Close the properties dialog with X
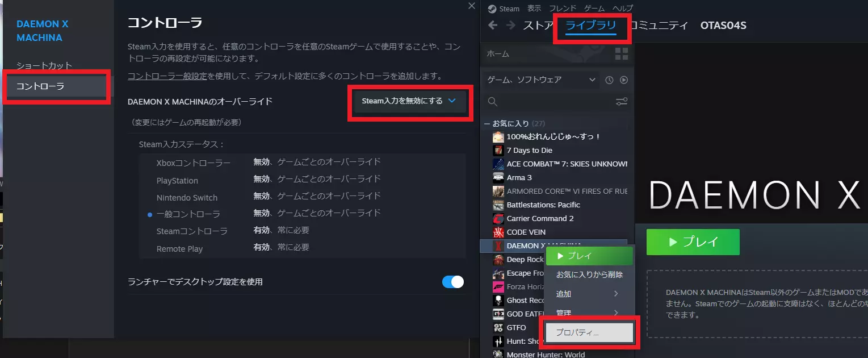 pyautogui.click(x=471, y=6)
